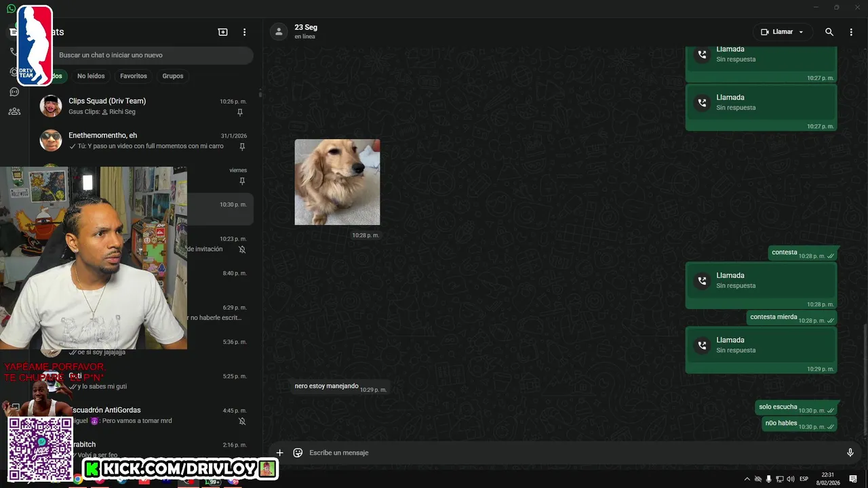Click the ESP language indicator
This screenshot has height=488, width=868.
point(804,479)
